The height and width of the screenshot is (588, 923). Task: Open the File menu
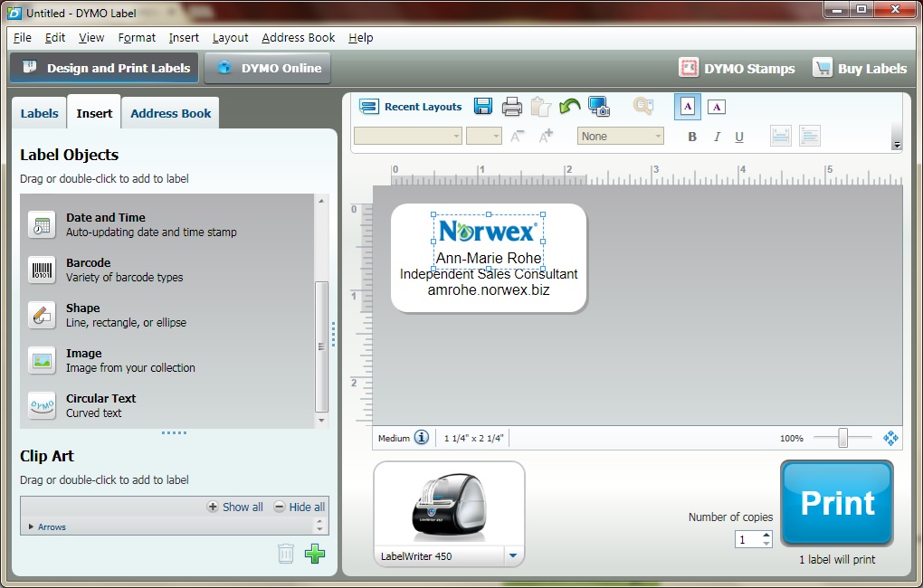(x=23, y=38)
